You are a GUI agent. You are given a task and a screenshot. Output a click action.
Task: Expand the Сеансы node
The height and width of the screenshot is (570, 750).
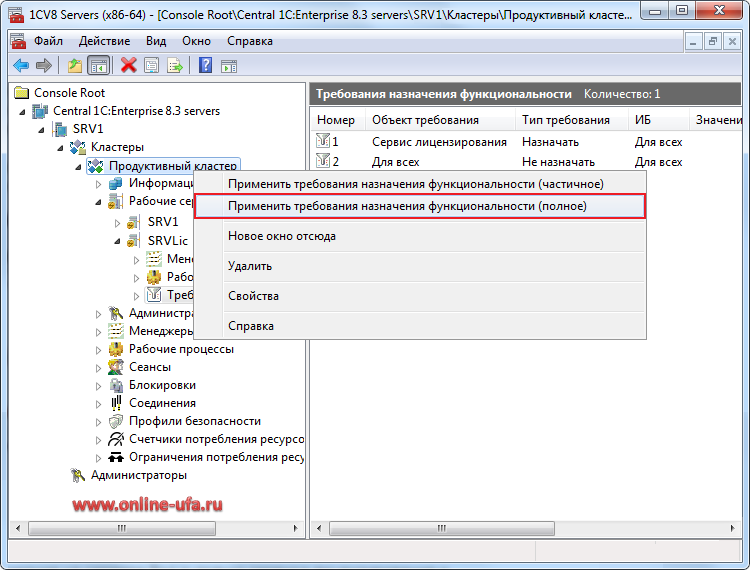98,368
